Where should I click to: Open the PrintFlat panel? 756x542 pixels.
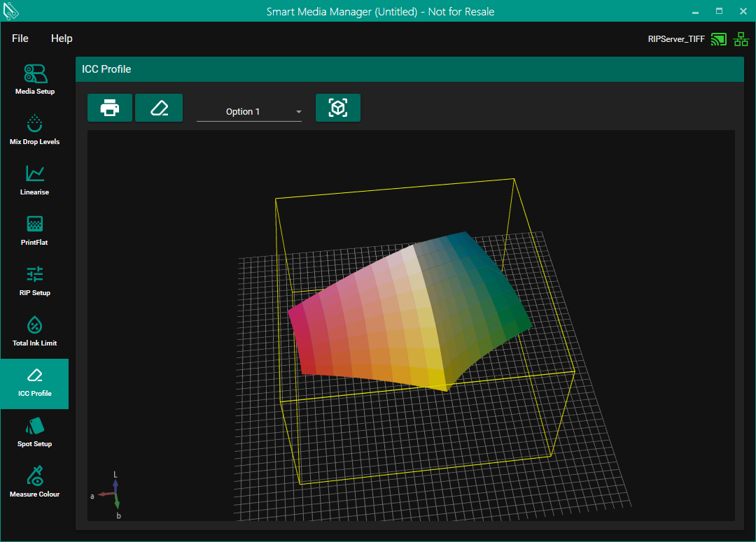point(35,230)
